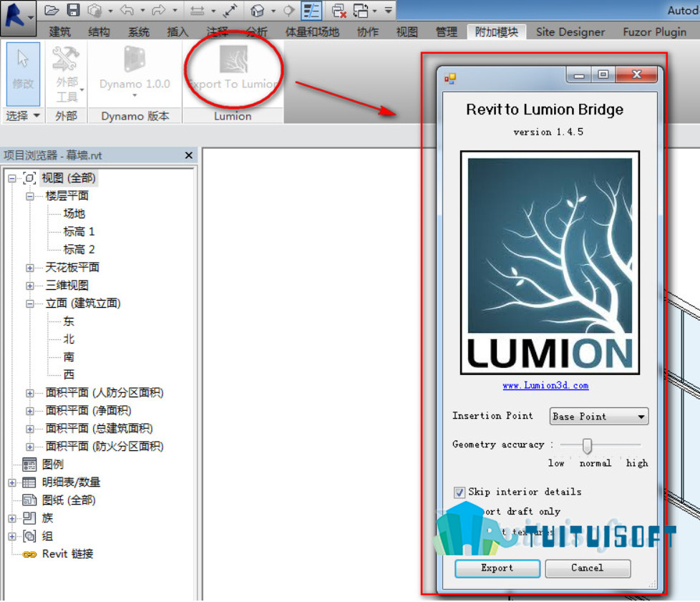Toggle the Skip interior details checkbox
The width and height of the screenshot is (700, 602).
coord(460,492)
